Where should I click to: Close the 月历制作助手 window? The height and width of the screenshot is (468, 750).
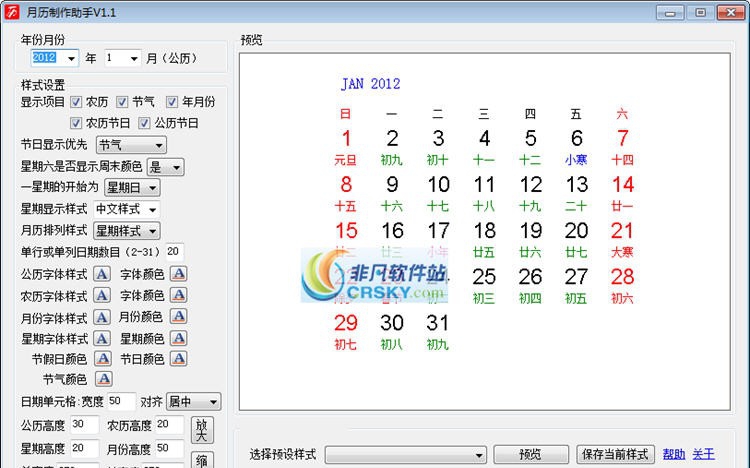(x=731, y=12)
